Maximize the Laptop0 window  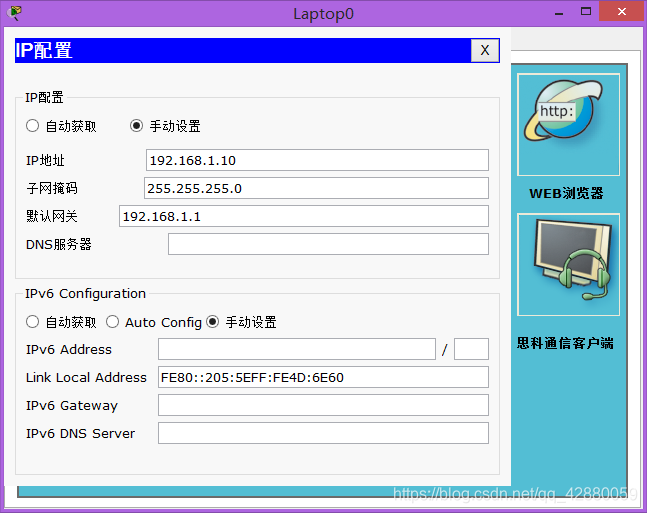586,12
